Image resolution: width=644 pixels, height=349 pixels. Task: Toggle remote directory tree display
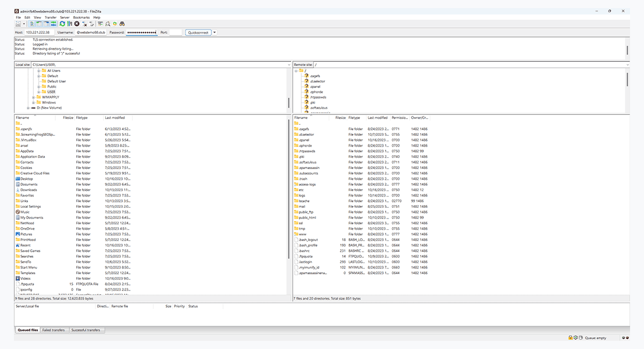pyautogui.click(x=47, y=24)
